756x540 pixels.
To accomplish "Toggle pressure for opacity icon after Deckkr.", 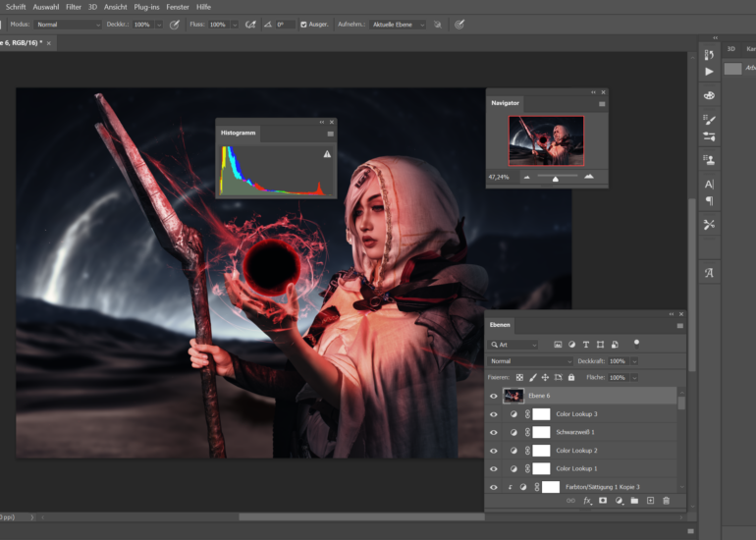I will tap(175, 25).
